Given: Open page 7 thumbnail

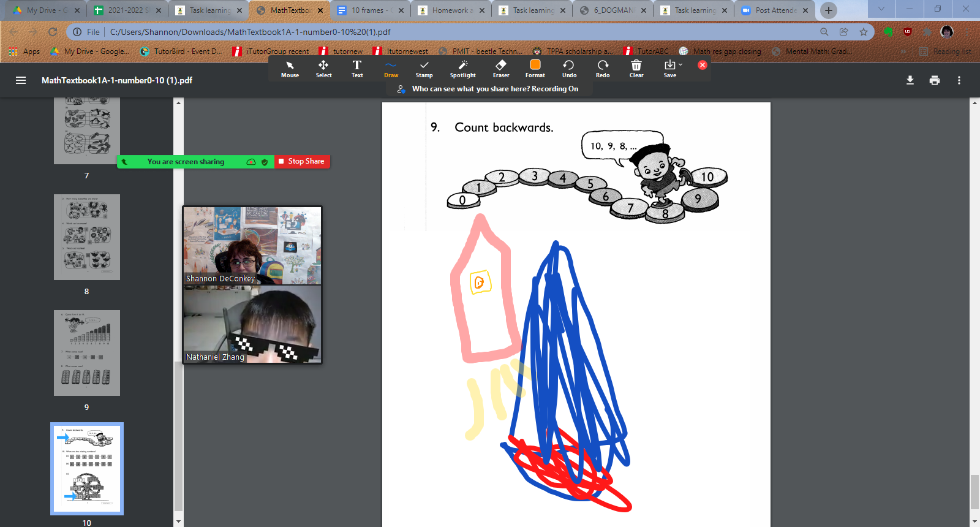Looking at the screenshot, I should [x=87, y=131].
